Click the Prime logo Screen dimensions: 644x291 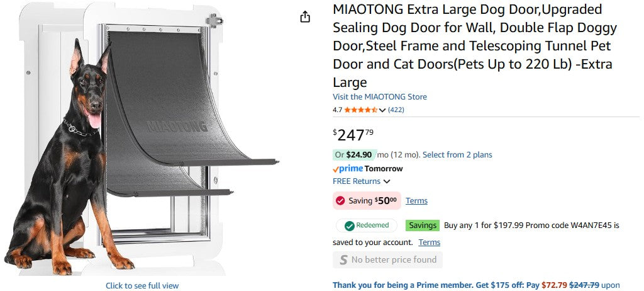click(x=347, y=169)
